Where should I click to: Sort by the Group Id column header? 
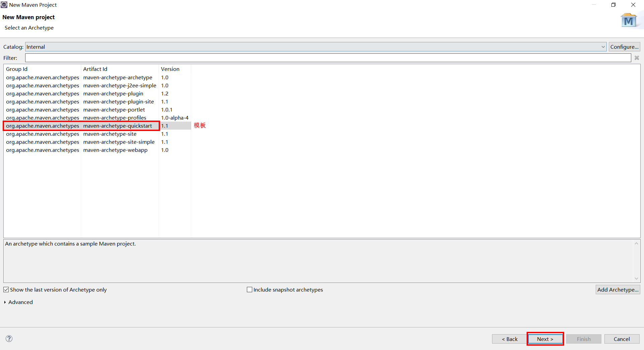(42, 69)
